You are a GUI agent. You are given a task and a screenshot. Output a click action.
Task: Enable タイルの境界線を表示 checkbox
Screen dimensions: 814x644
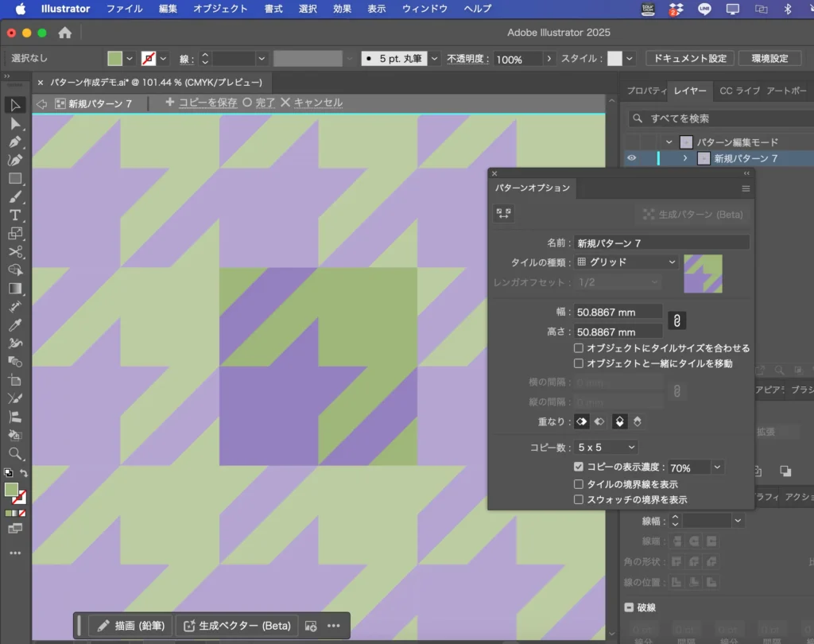579,483
